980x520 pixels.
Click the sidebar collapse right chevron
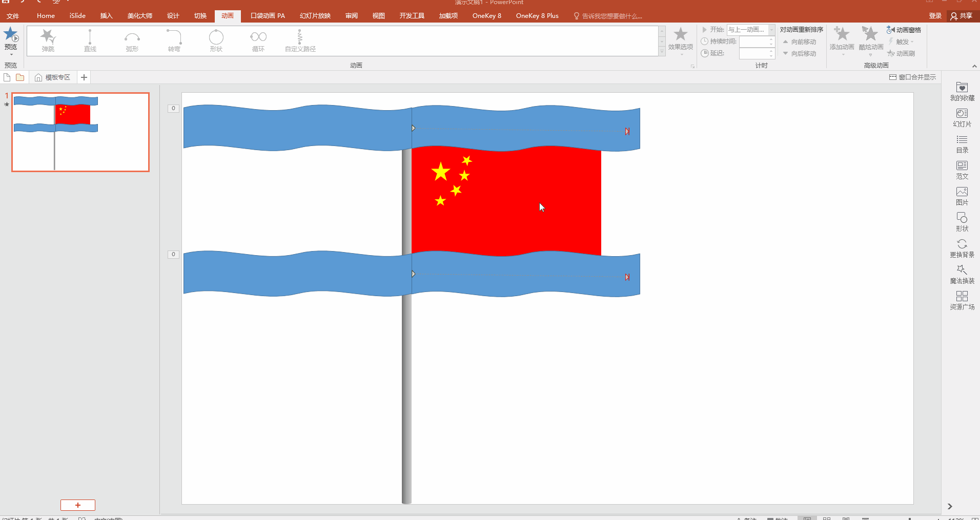point(950,506)
